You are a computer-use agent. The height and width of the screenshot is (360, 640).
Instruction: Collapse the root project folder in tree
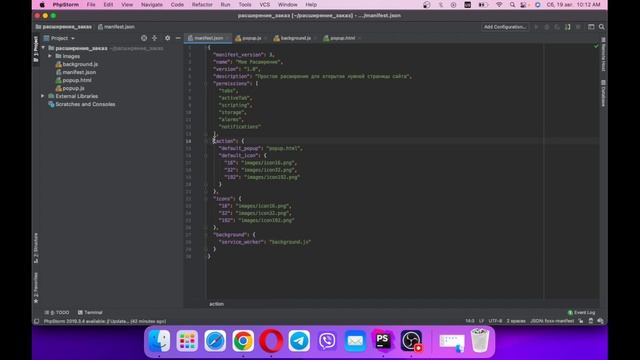pos(43,48)
